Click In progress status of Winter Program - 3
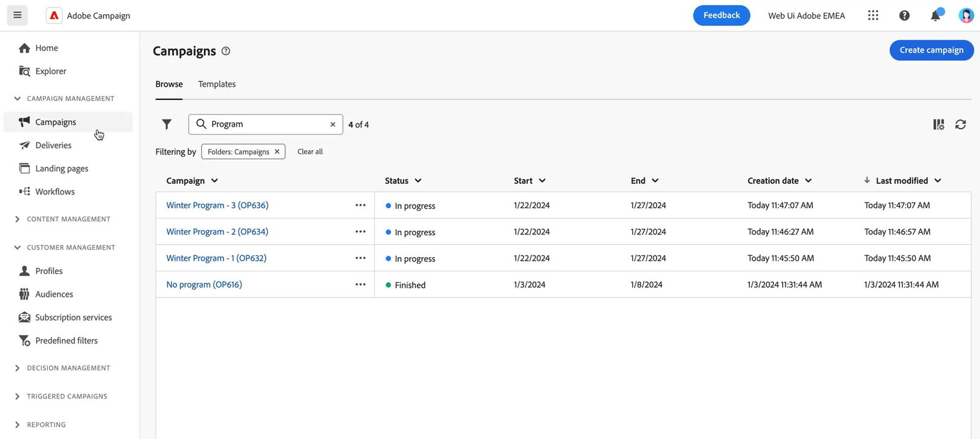 pos(410,206)
